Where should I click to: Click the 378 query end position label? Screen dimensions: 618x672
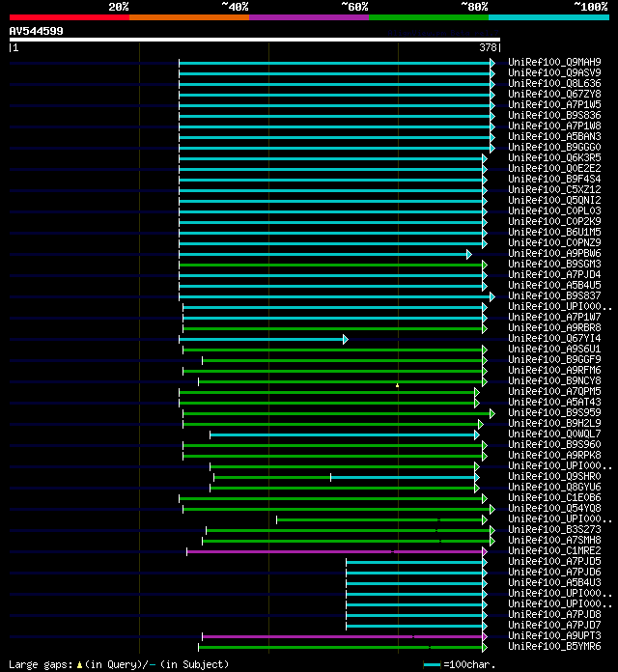click(x=488, y=47)
